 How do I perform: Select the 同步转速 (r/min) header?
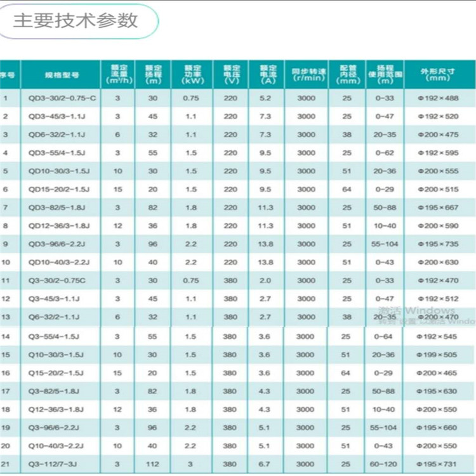305,74
